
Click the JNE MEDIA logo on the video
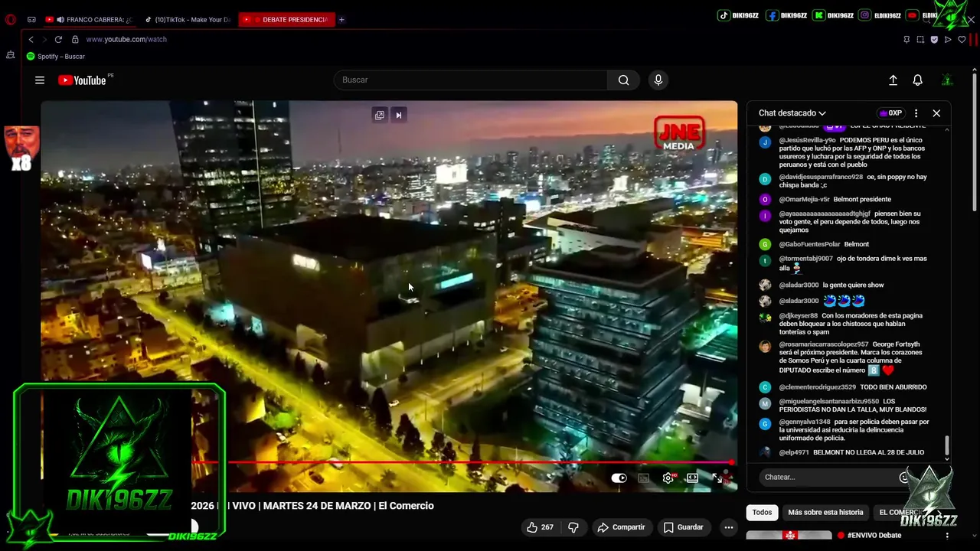[x=679, y=133]
